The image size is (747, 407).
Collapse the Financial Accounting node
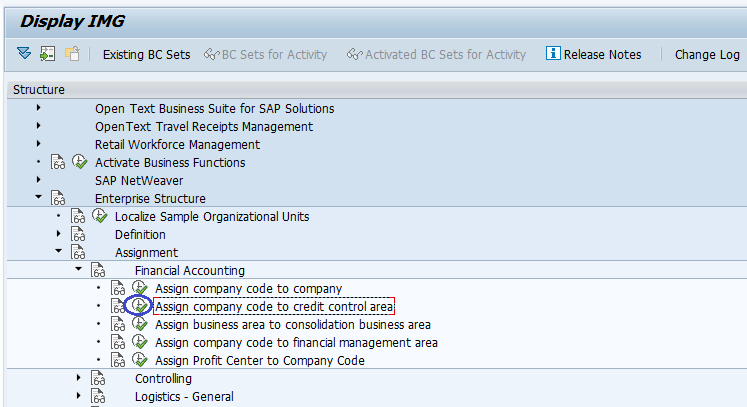tap(79, 269)
